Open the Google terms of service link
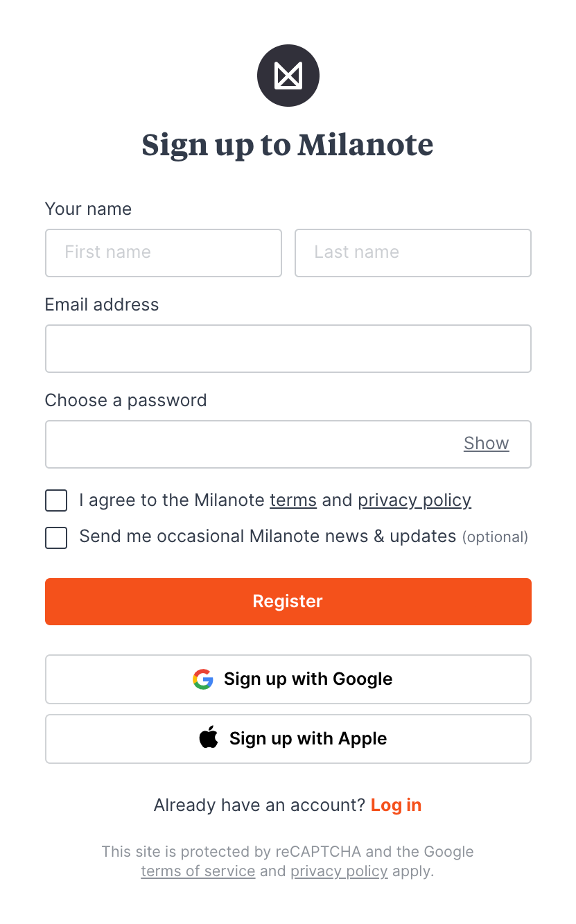 198,871
